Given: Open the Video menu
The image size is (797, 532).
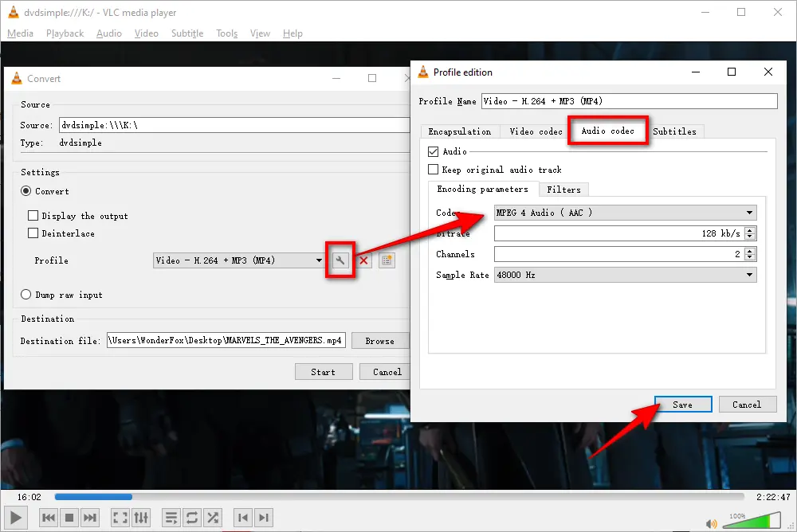Looking at the screenshot, I should click(147, 33).
